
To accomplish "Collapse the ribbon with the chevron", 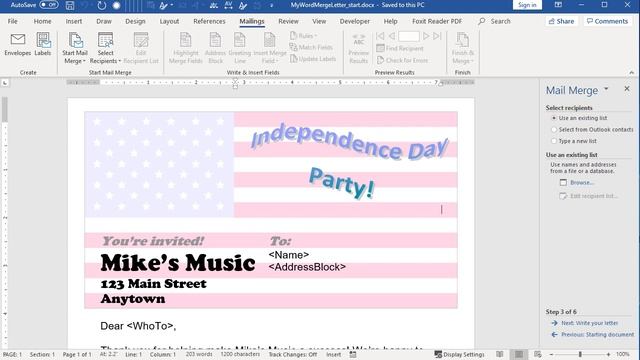I will coord(631,73).
